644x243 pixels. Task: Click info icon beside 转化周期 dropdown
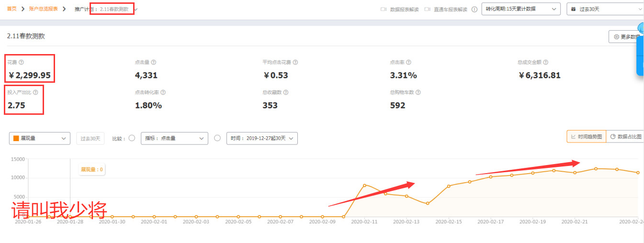[x=474, y=9]
